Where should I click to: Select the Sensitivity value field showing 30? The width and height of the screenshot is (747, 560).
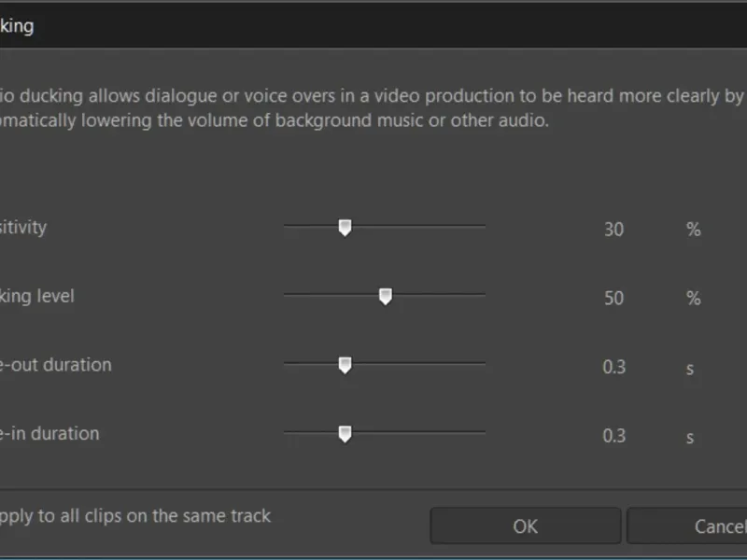(613, 230)
